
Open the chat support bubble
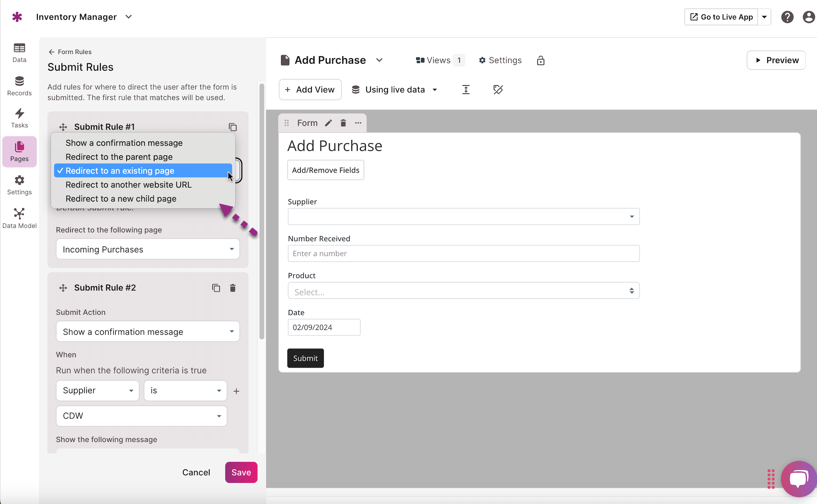[799, 479]
